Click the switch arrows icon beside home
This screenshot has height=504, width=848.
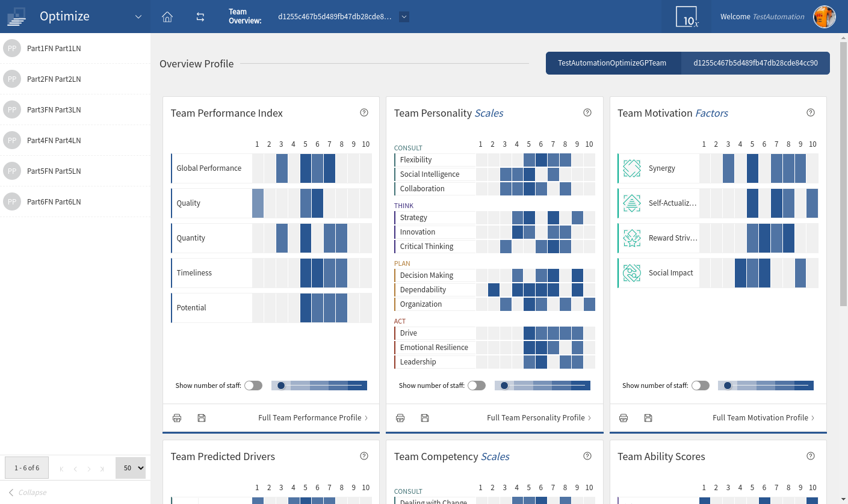click(x=200, y=17)
